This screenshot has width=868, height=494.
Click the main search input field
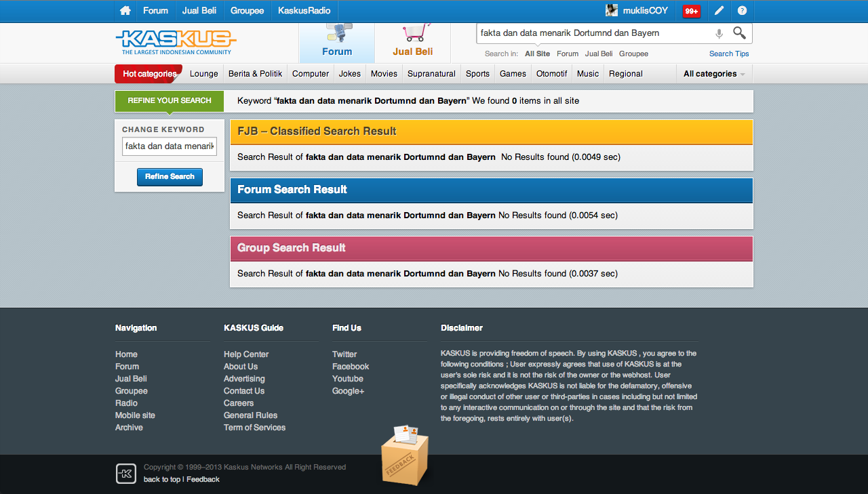(x=593, y=33)
